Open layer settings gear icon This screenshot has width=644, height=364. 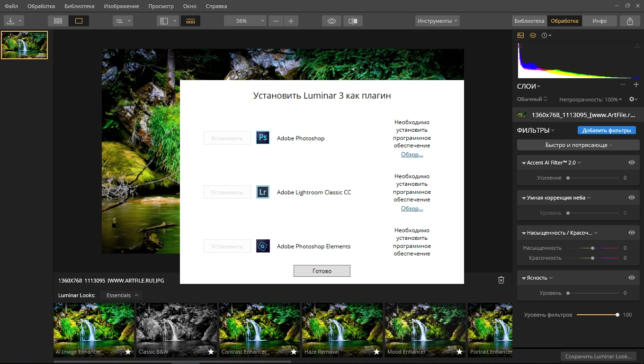point(633,99)
